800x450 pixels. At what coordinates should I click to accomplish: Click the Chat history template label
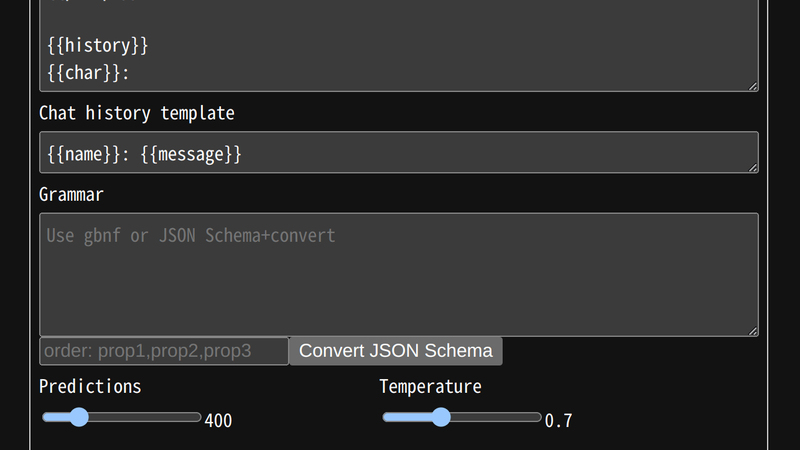pos(136,113)
